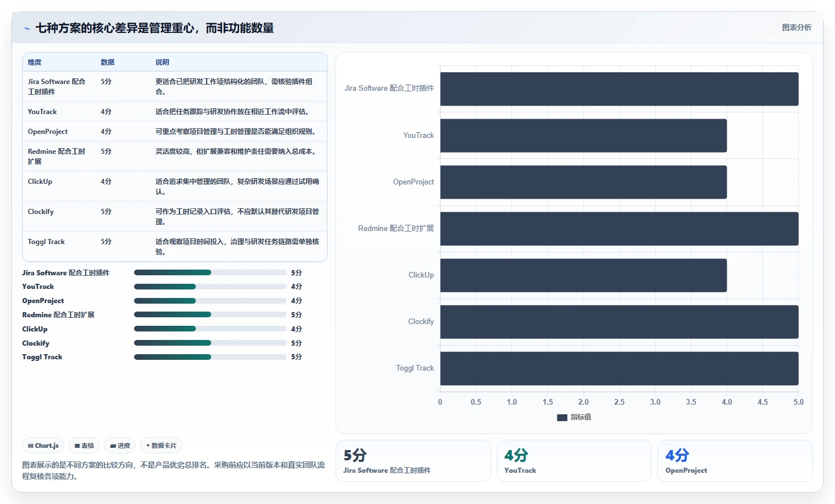
Task: Click the Toggl Track label in progress list
Action: [x=42, y=357]
